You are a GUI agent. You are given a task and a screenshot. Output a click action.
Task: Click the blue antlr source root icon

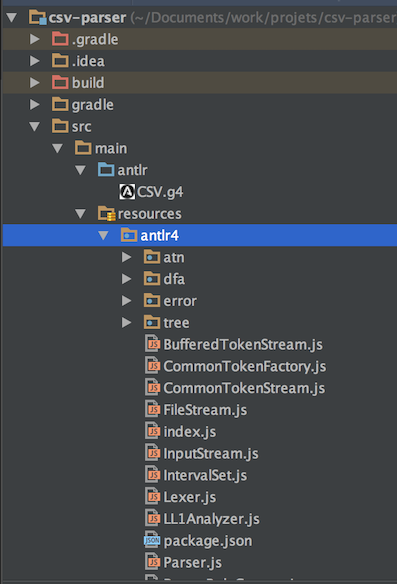(106, 170)
